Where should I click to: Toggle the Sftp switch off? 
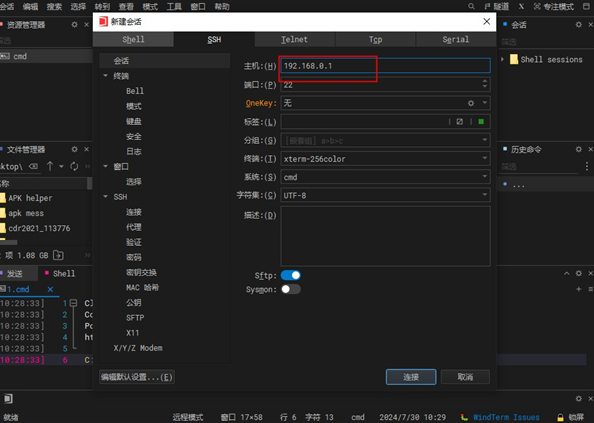coord(291,275)
